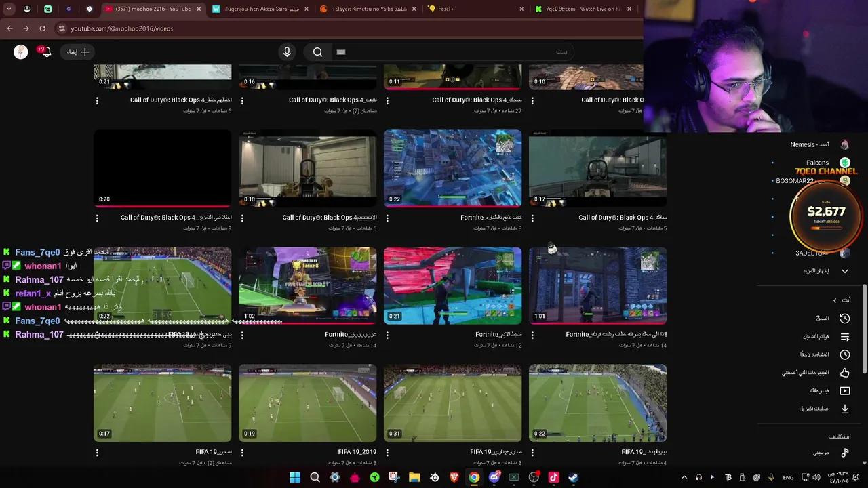Open the Your videos icon in sidebar

point(844,390)
